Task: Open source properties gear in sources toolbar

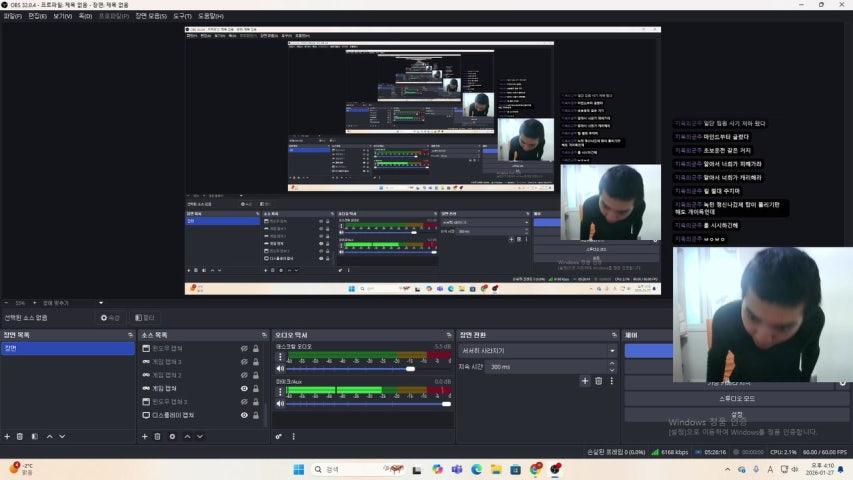Action: coord(172,436)
